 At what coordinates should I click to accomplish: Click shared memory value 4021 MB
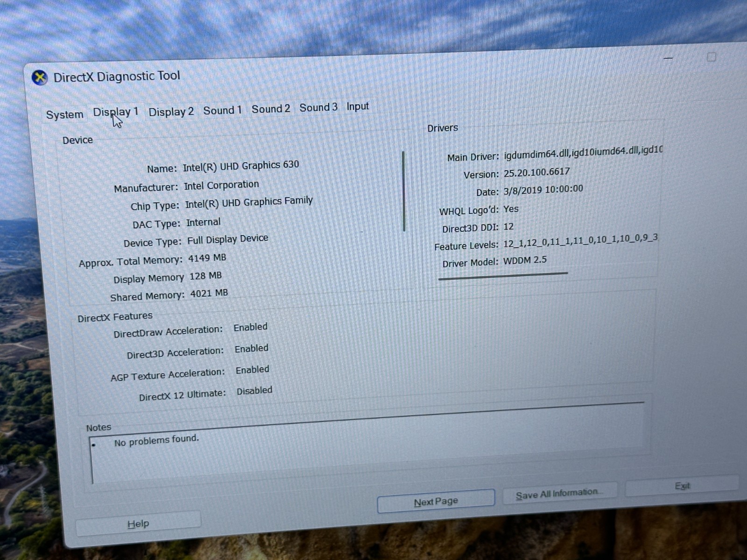pos(209,294)
